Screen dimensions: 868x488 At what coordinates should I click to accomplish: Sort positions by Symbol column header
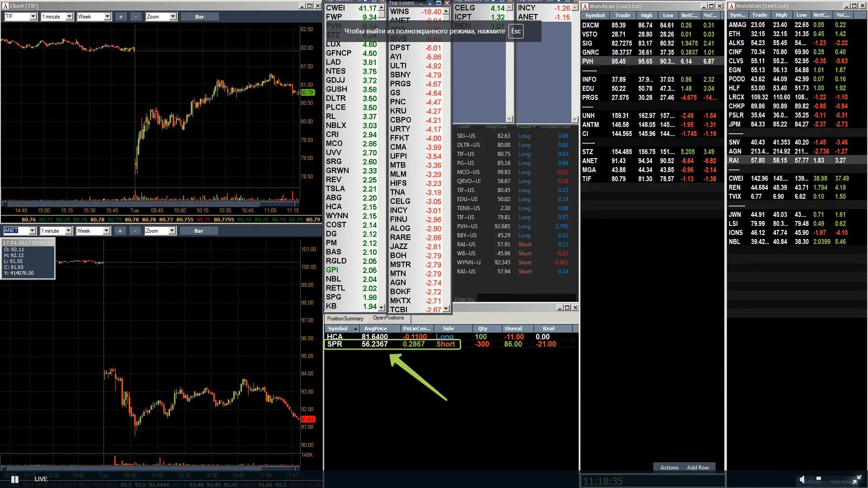coord(342,328)
